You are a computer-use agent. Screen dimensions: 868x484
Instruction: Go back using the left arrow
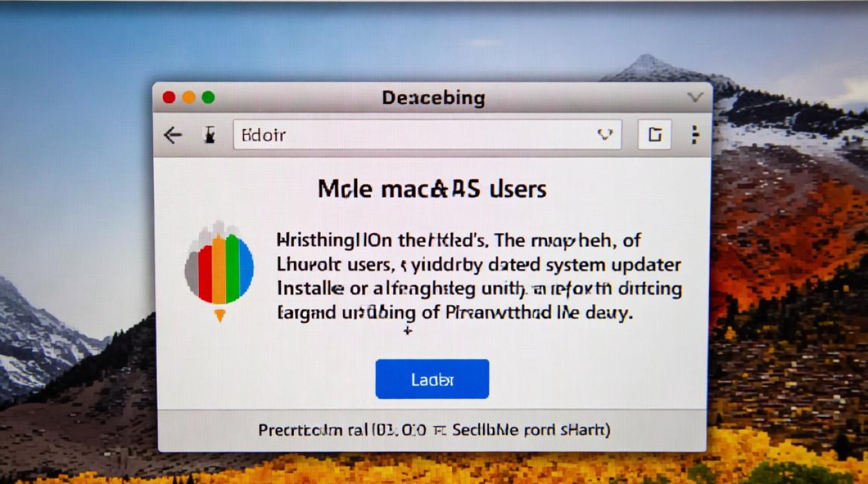pos(172,135)
